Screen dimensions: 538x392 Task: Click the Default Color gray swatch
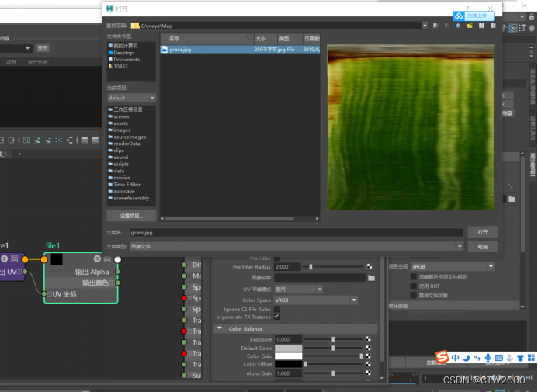point(288,348)
